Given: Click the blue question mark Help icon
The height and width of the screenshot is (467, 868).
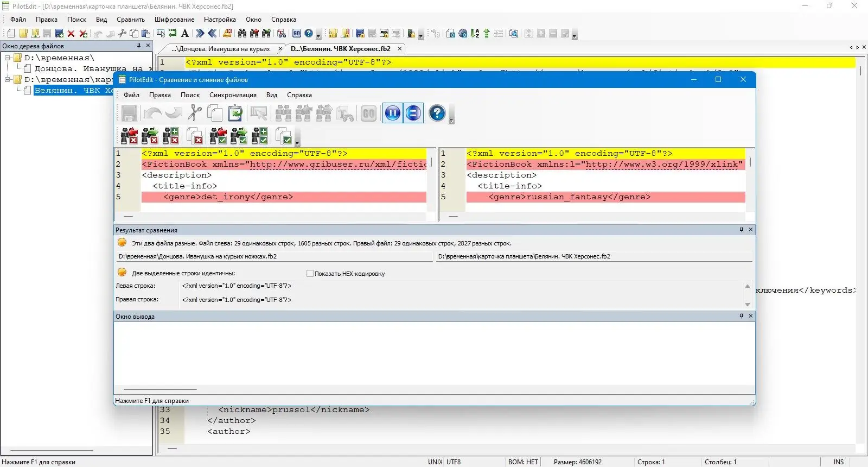Looking at the screenshot, I should 437,113.
